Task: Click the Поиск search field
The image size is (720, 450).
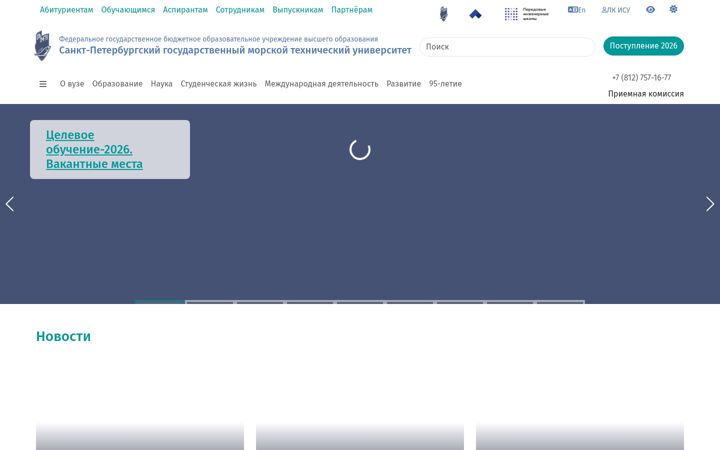Action: tap(507, 47)
